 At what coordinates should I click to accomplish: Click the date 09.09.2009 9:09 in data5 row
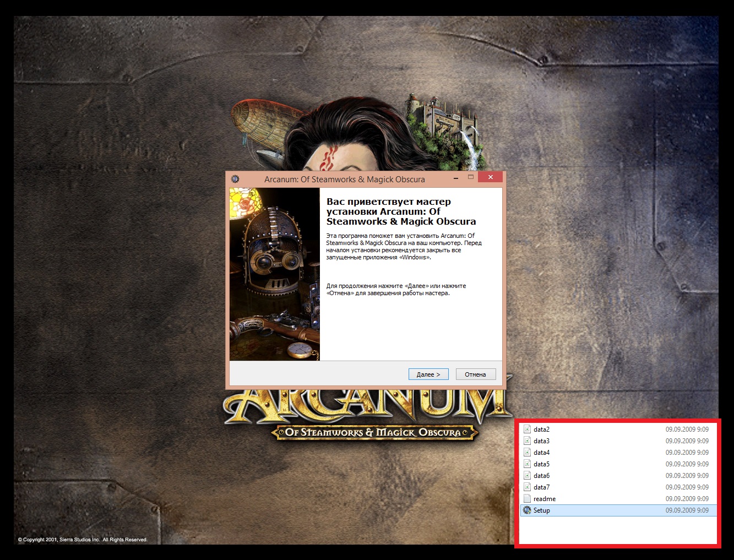coord(687,464)
